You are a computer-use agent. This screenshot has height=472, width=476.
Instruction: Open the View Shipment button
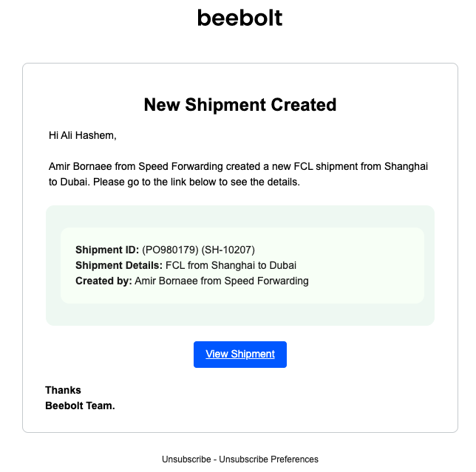[x=240, y=355]
